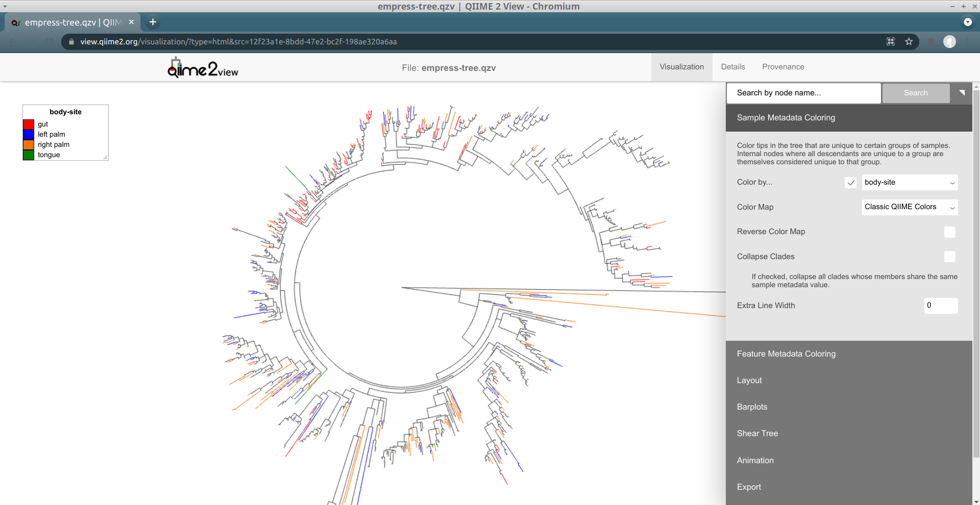The height and width of the screenshot is (505, 980).
Task: Collapse the side panel with corner triangle
Action: [962, 93]
